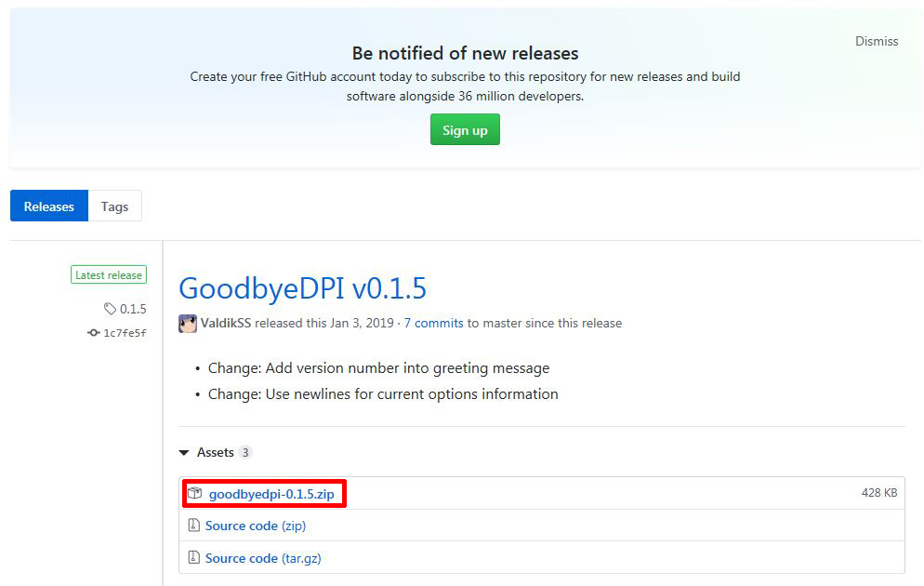The image size is (924, 586).
Task: Click the zip file icon for Source code (zip)
Action: tap(194, 525)
